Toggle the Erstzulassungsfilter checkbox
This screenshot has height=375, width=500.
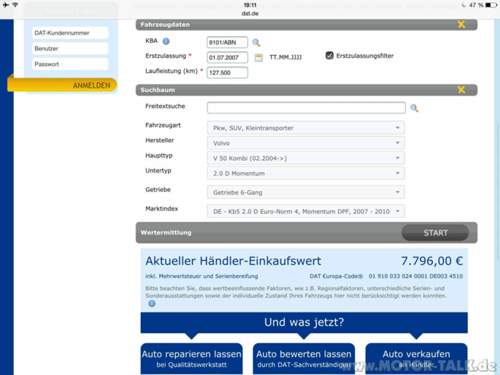[x=329, y=56]
